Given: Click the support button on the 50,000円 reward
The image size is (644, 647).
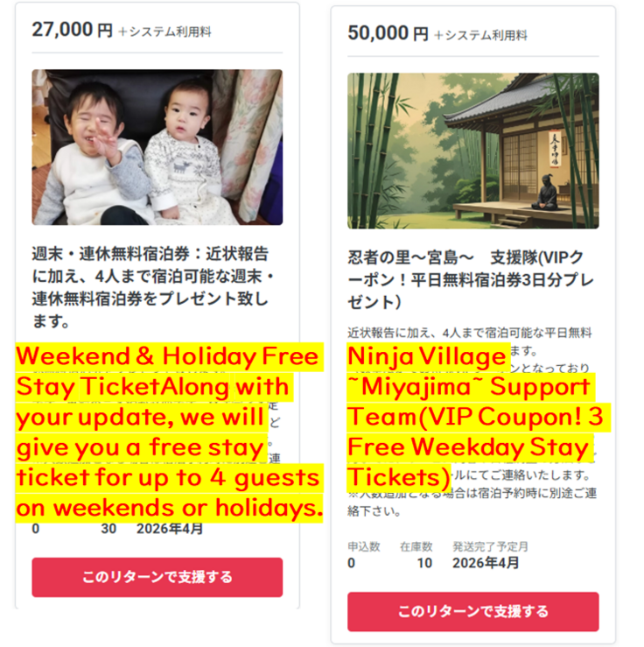Looking at the screenshot, I should coord(472,611).
